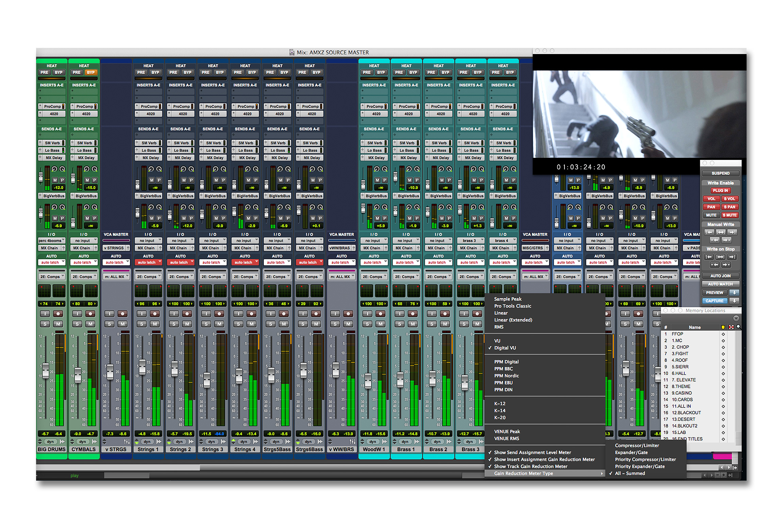Click the record button on Strings 1
The width and height of the screenshot is (783, 532).
click(x=155, y=314)
